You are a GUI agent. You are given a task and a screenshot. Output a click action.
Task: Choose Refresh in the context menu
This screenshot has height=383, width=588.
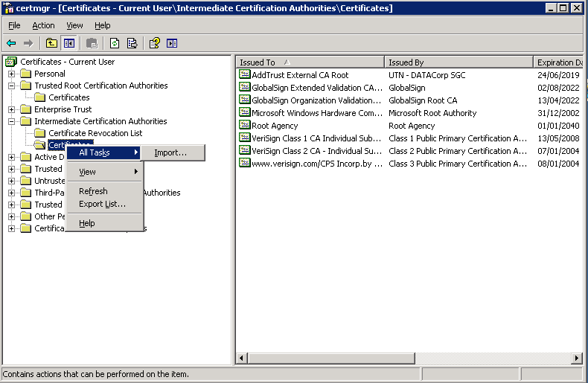coord(104,191)
